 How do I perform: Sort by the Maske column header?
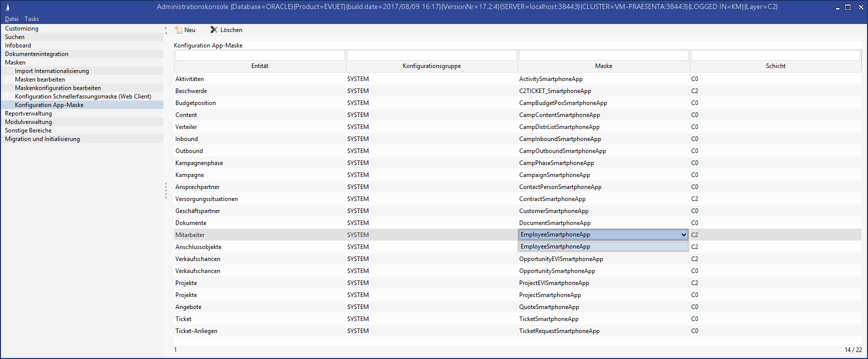click(x=603, y=66)
